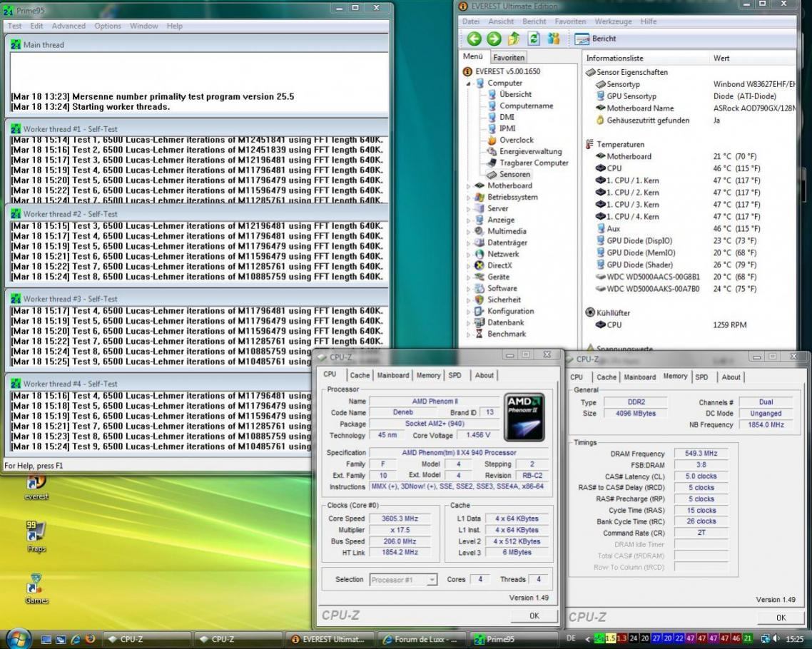Click the EVEREST v5.00.1650 root info icon
The width and height of the screenshot is (812, 649).
point(467,71)
